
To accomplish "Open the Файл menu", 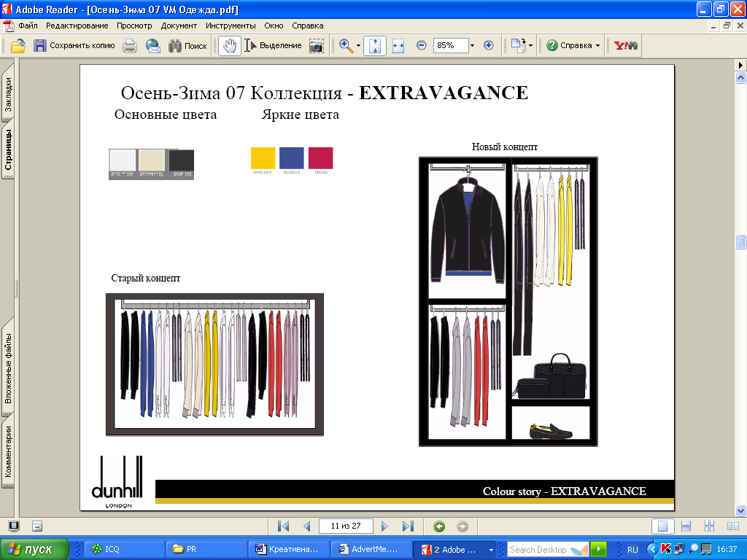I will click(28, 26).
